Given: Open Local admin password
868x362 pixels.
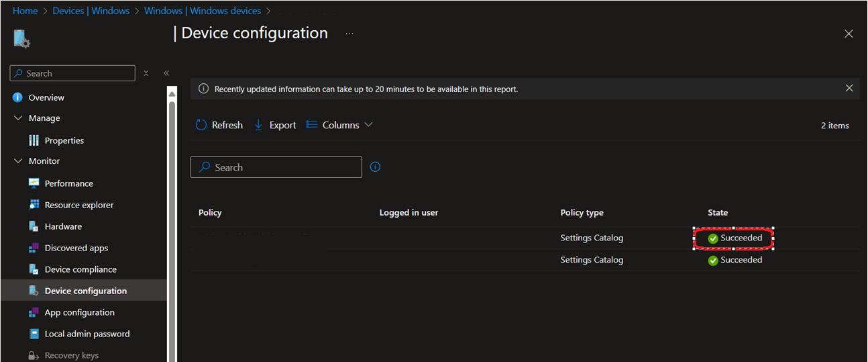Looking at the screenshot, I should pyautogui.click(x=87, y=334).
